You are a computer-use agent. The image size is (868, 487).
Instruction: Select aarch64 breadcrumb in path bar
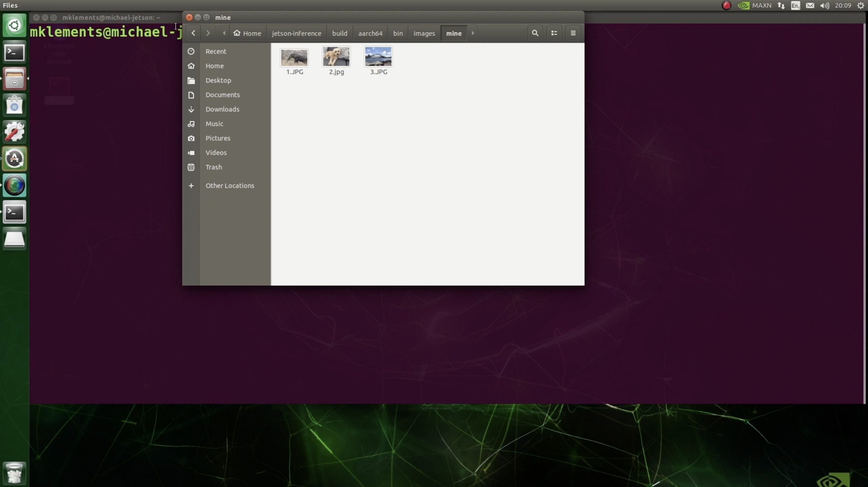[370, 33]
